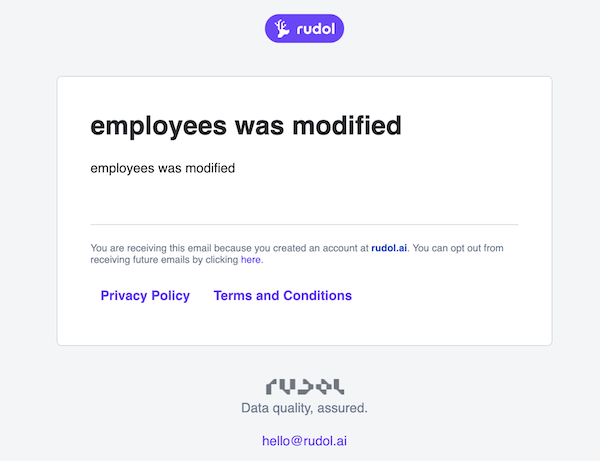Click the smaller "employees was modified" body text

pyautogui.click(x=163, y=168)
